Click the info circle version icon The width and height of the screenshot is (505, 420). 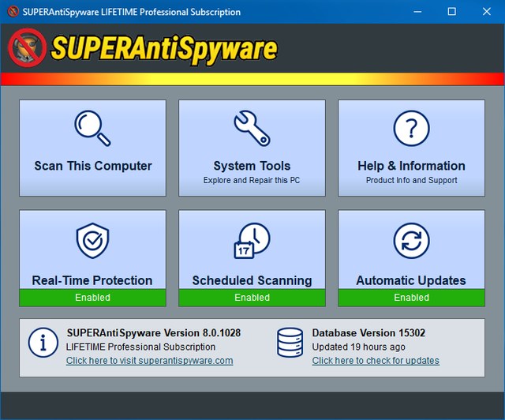(43, 343)
